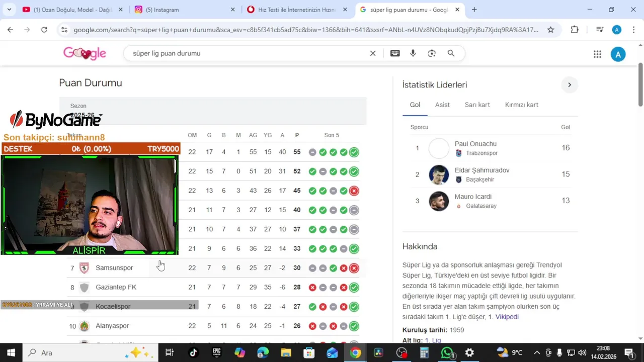The image size is (644, 362).
Task: Open Calculator from the taskbar
Action: pyautogui.click(x=424, y=352)
